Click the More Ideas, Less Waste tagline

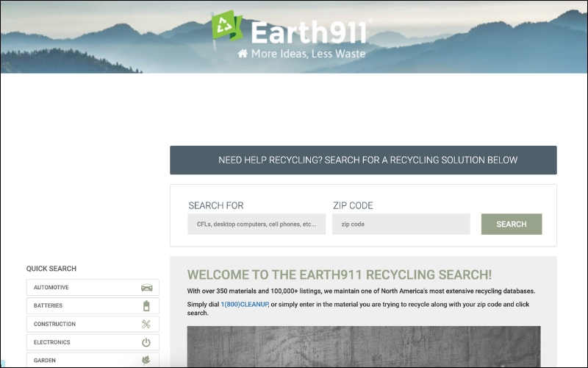pyautogui.click(x=308, y=54)
